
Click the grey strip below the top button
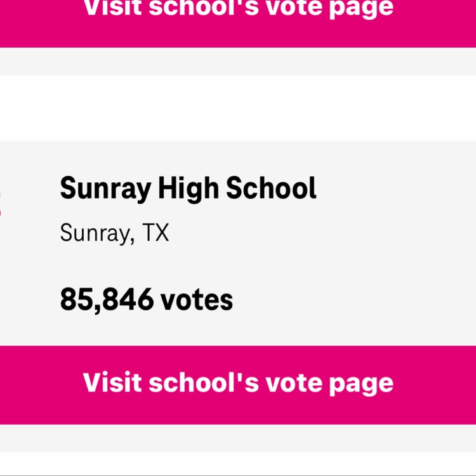click(238, 61)
